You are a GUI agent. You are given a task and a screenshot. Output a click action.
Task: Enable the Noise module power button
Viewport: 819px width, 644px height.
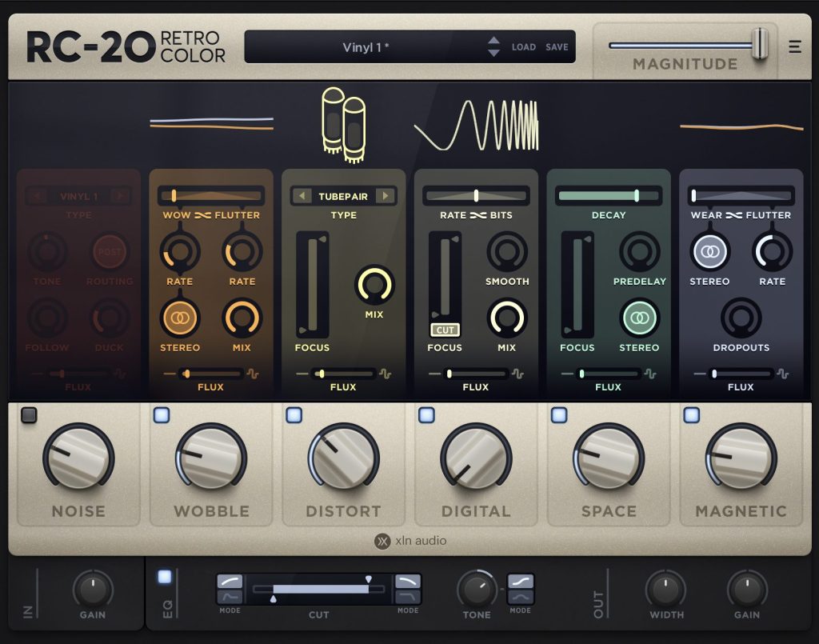click(29, 415)
